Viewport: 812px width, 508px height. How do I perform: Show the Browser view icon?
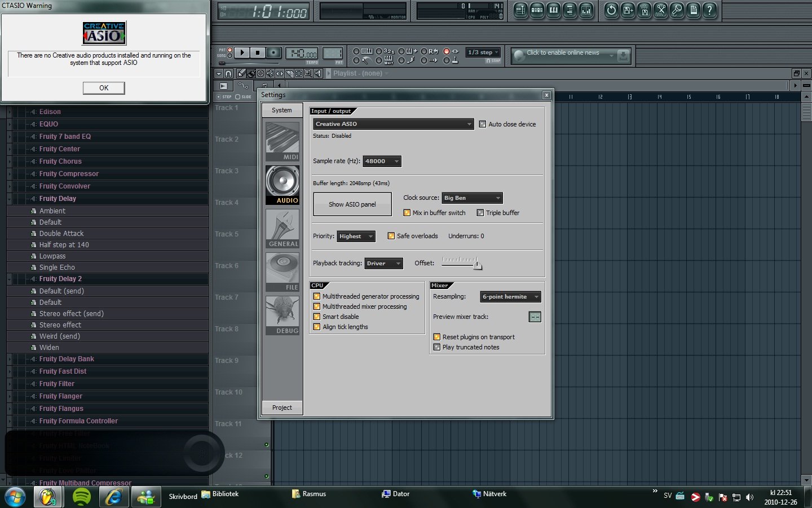[570, 10]
